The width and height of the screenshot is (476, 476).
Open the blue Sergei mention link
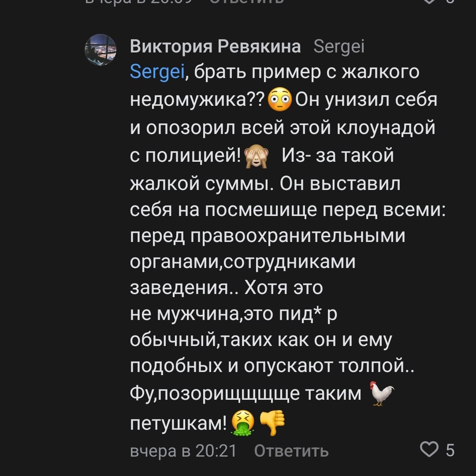(157, 72)
